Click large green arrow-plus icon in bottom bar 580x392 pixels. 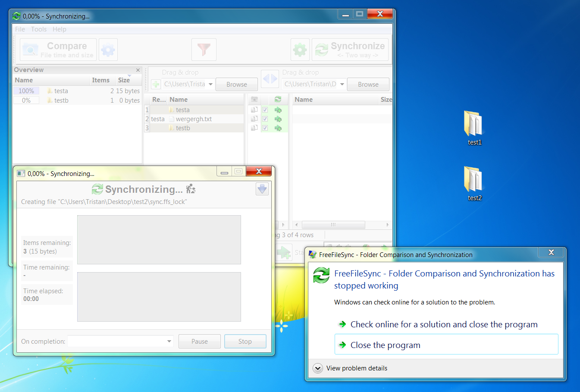(284, 252)
